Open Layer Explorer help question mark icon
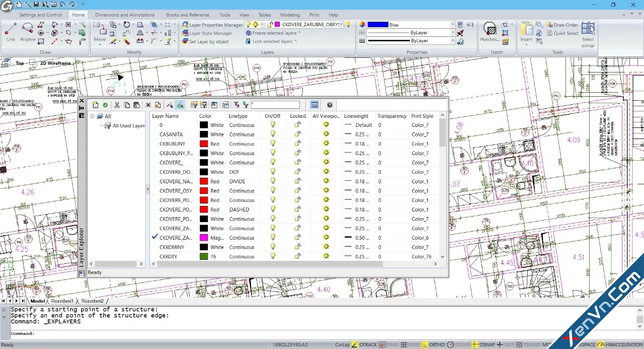The width and height of the screenshot is (644, 349). [x=330, y=105]
